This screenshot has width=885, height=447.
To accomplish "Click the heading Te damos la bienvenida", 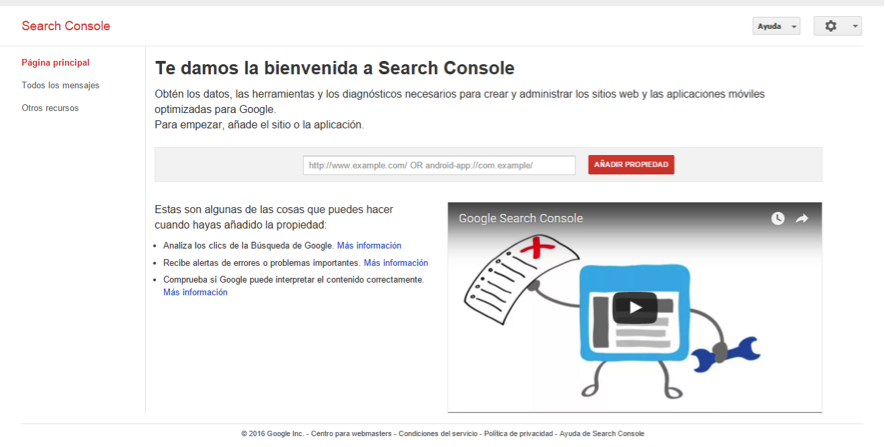I will pos(335,68).
